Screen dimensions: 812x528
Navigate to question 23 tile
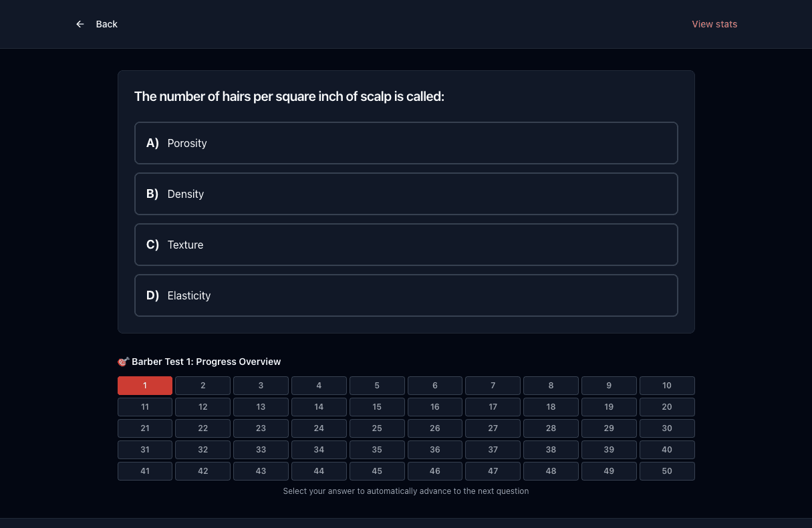click(x=261, y=428)
